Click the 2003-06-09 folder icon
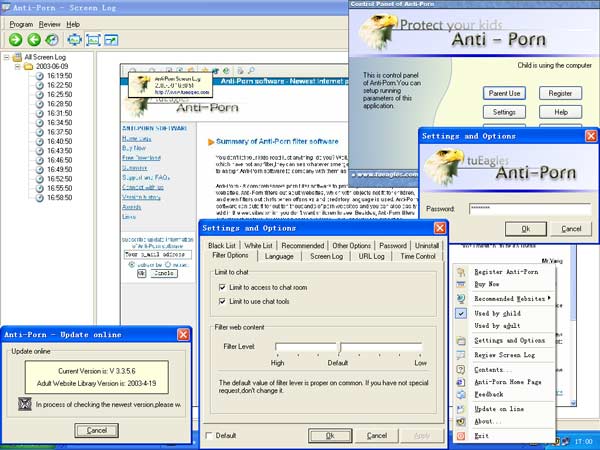 pyautogui.click(x=29, y=67)
